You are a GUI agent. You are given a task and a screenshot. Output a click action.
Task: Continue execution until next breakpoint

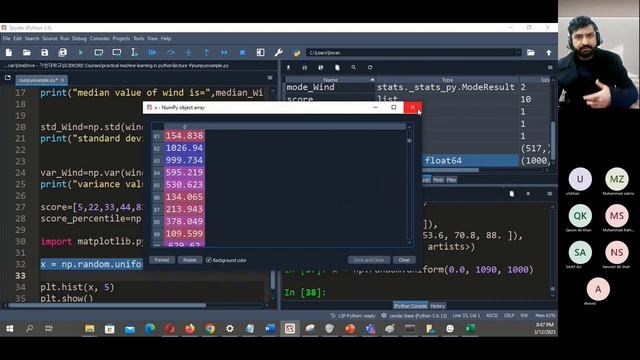click(224, 53)
